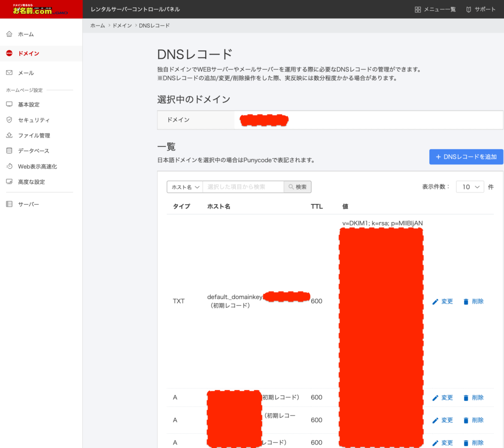
Task: Click the trash icon to delete the TXT record
Action: pyautogui.click(x=466, y=301)
